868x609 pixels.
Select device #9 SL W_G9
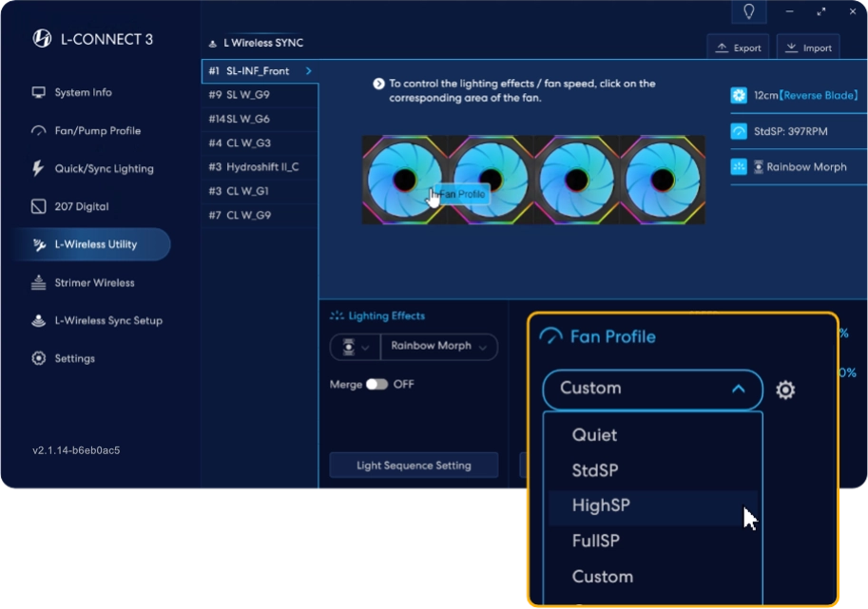pyautogui.click(x=260, y=95)
